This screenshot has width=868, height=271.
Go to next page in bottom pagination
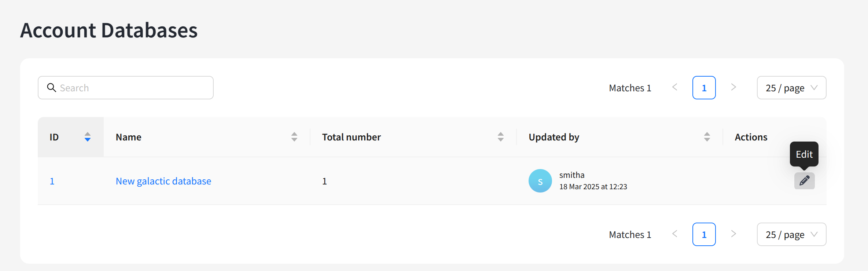733,234
